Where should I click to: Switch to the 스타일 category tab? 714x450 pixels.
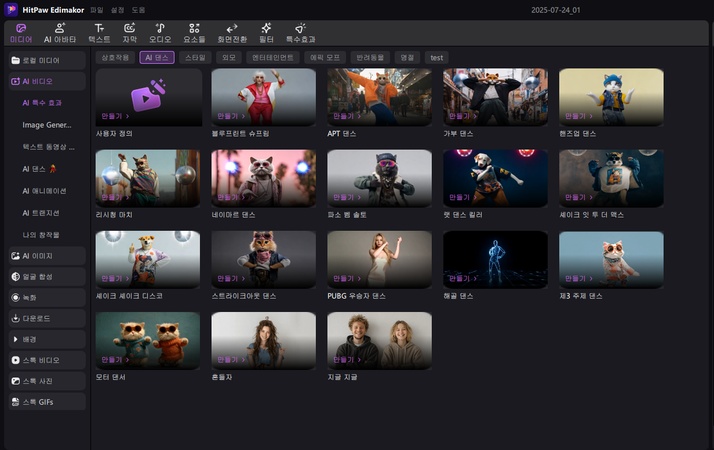(195, 57)
